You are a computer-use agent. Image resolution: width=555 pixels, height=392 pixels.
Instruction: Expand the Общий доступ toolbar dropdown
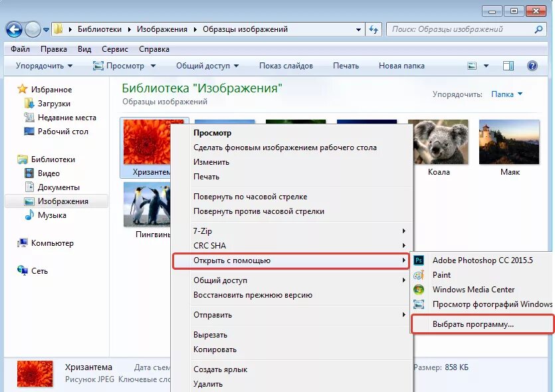pos(207,66)
